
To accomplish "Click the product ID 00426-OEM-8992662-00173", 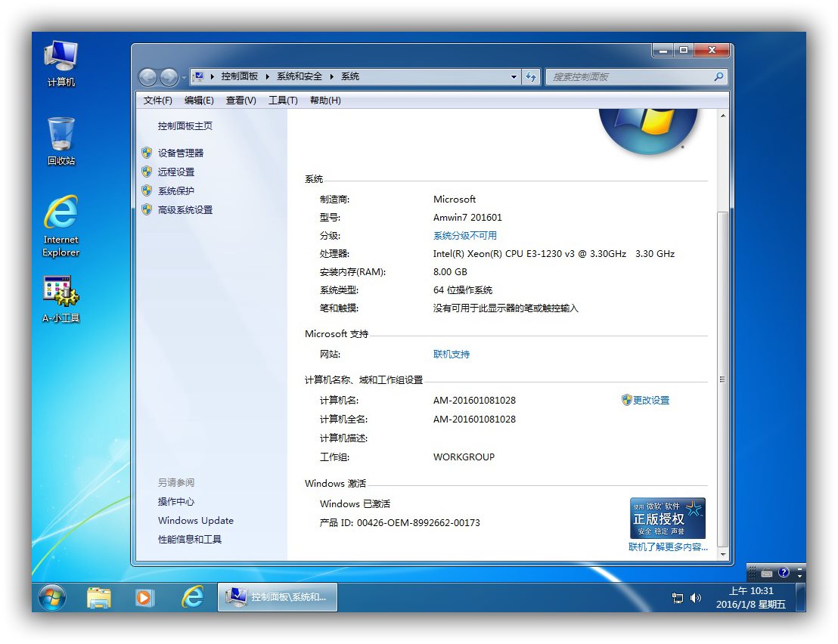I will tap(418, 523).
